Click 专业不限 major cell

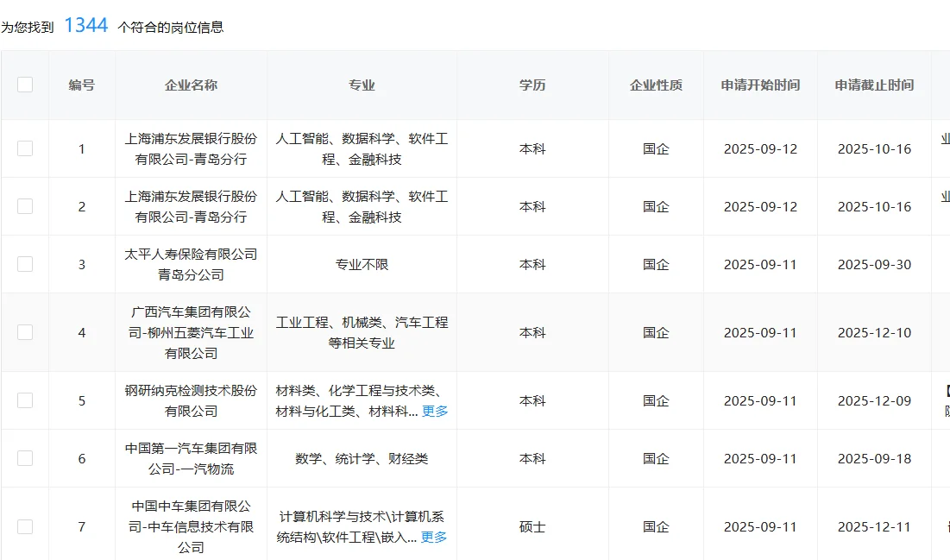[362, 265]
